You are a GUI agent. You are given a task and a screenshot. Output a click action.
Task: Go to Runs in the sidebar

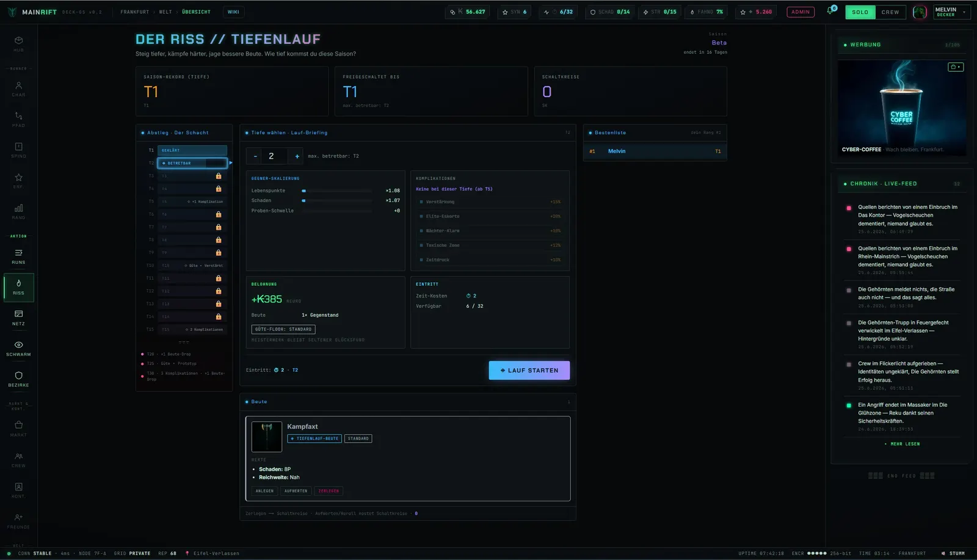point(18,256)
